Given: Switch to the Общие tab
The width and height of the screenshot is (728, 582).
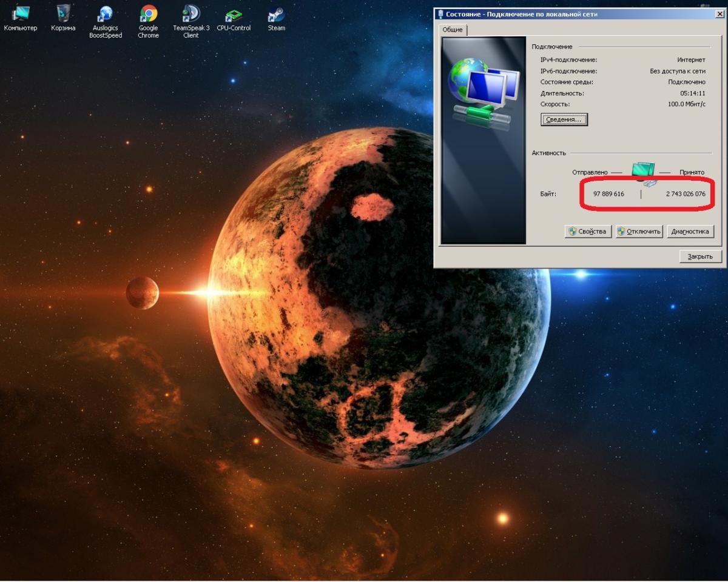Looking at the screenshot, I should [x=452, y=30].
